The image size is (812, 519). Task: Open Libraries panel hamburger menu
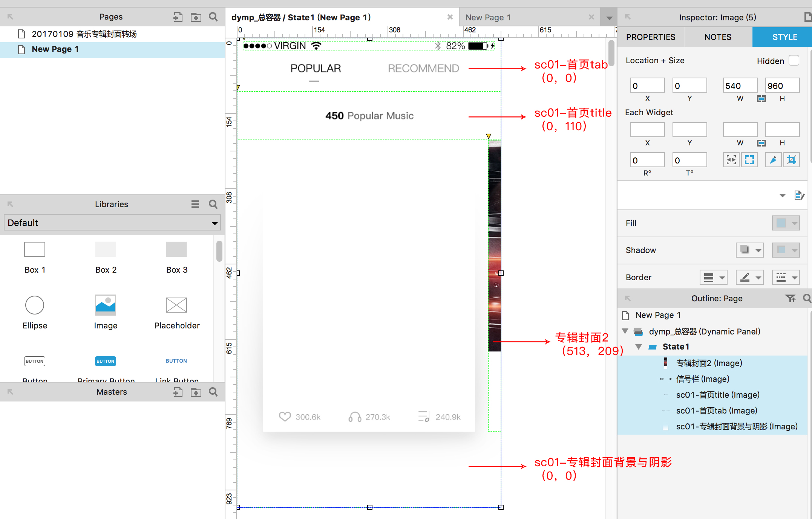click(195, 204)
